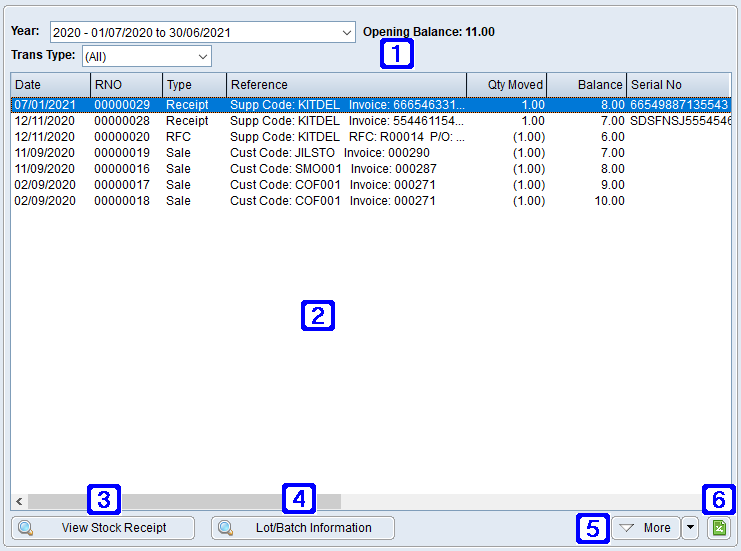Click the Type column header
The width and height of the screenshot is (741, 551).
(194, 85)
